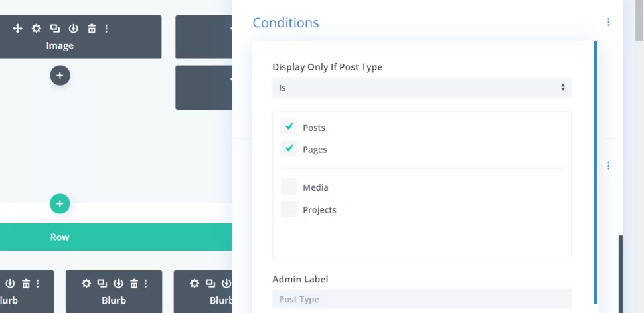Image resolution: width=644 pixels, height=313 pixels.
Task: Duplicate the Blurb module partly hidden behind the Conditions panel
Action: (x=210, y=283)
